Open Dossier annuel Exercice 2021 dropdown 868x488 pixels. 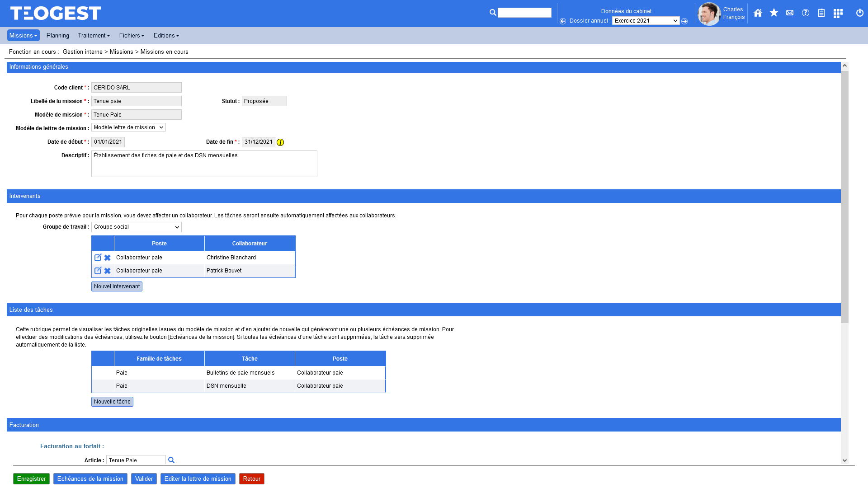pos(646,21)
